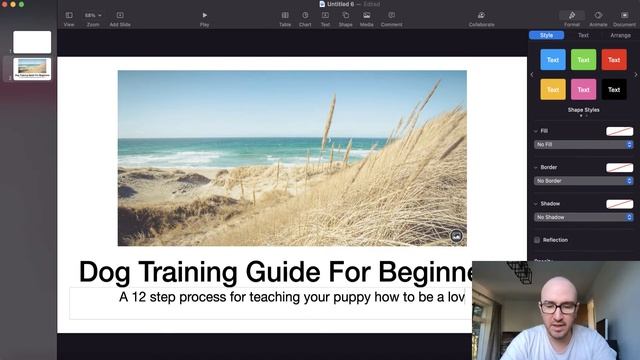
Task: Apply the yellow Text shape style
Action: coord(553,89)
